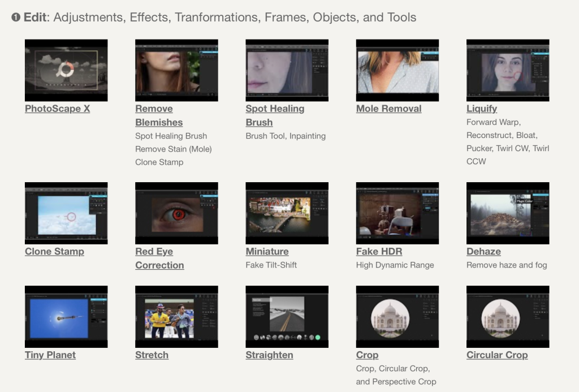This screenshot has height=392, width=579.
Task: Follow the Liquify text link
Action: click(481, 109)
